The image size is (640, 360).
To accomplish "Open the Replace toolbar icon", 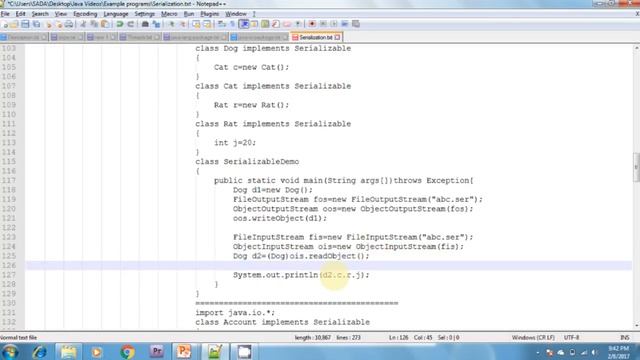I will [x=156, y=24].
